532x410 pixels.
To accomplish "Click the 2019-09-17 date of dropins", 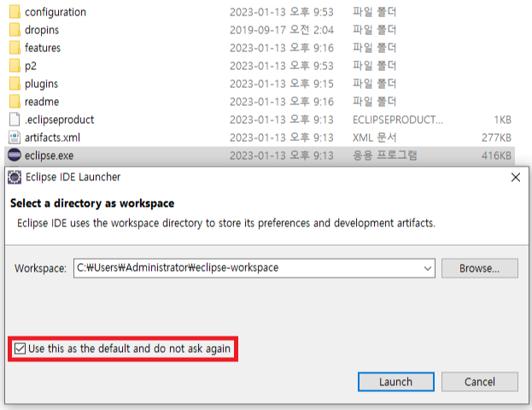I will [x=282, y=30].
